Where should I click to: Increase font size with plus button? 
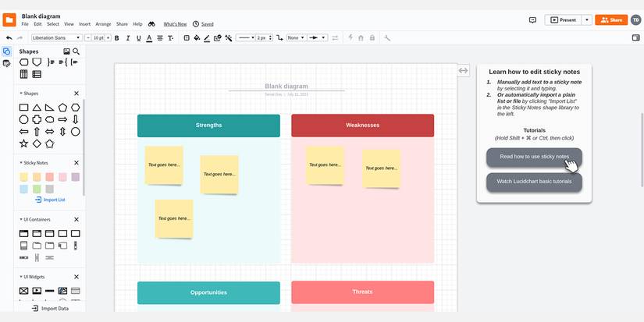109,37
